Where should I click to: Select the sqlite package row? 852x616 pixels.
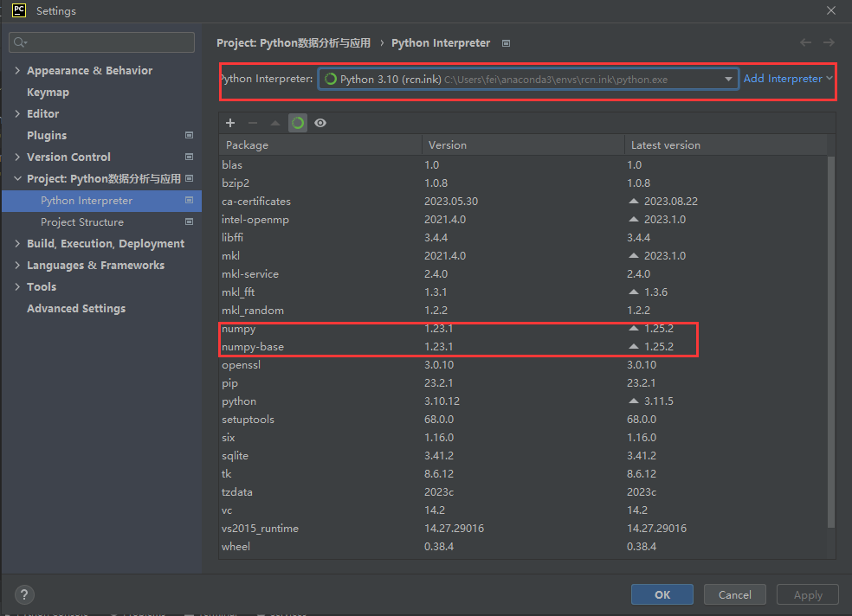[523, 456]
